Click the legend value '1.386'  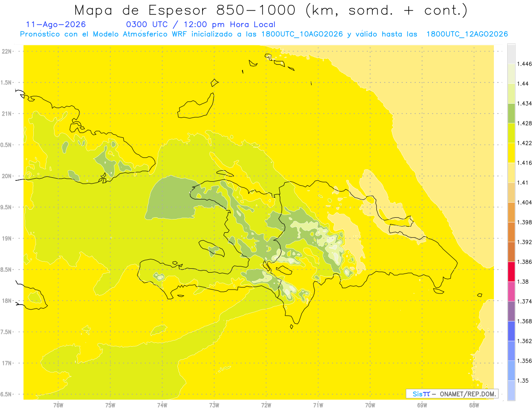click(x=525, y=262)
